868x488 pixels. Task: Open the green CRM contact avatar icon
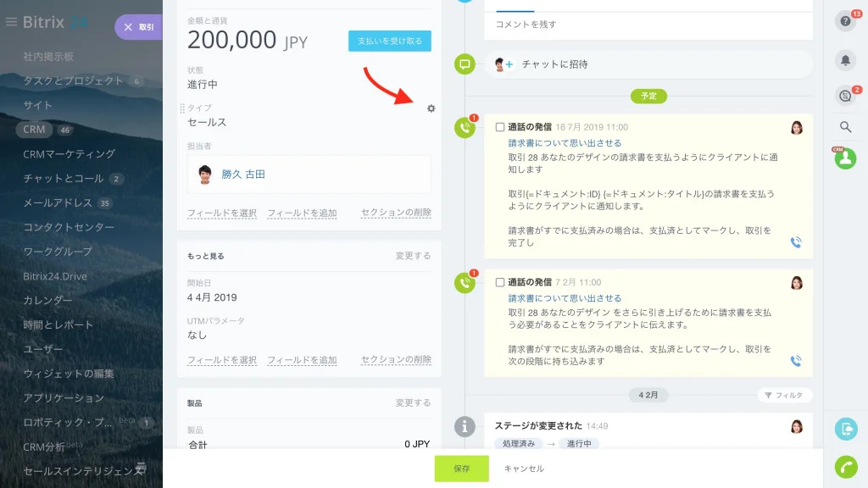point(845,158)
